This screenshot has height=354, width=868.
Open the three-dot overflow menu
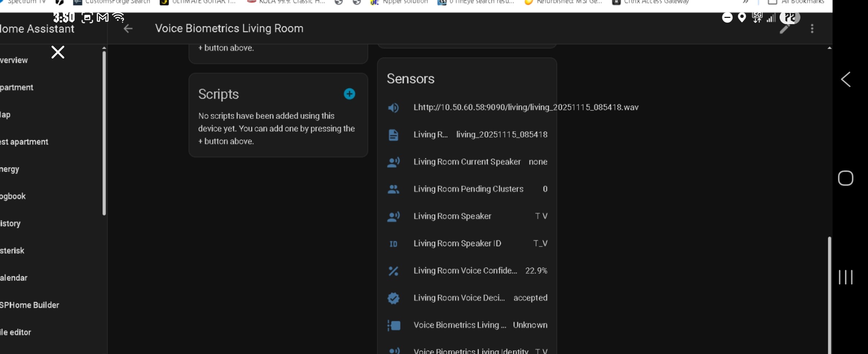pos(812,29)
